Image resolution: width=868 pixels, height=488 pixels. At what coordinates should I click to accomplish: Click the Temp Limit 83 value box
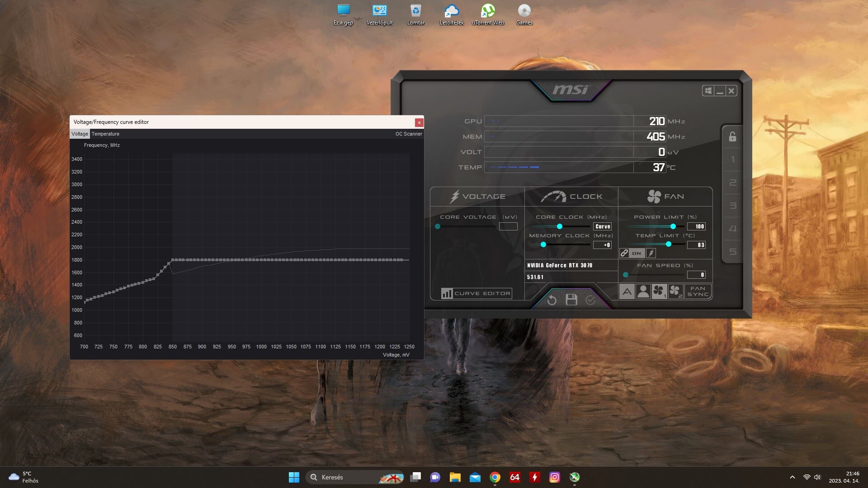[697, 245]
